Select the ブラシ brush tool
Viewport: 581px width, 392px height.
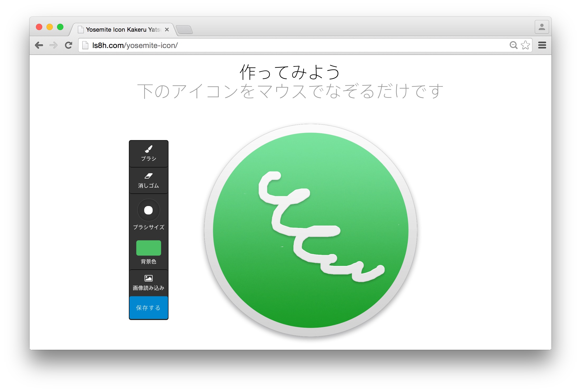[148, 153]
